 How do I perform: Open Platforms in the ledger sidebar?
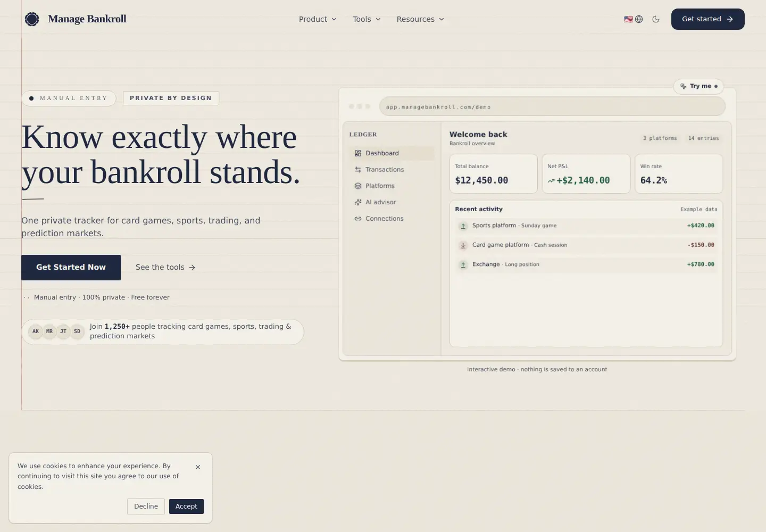392,186
